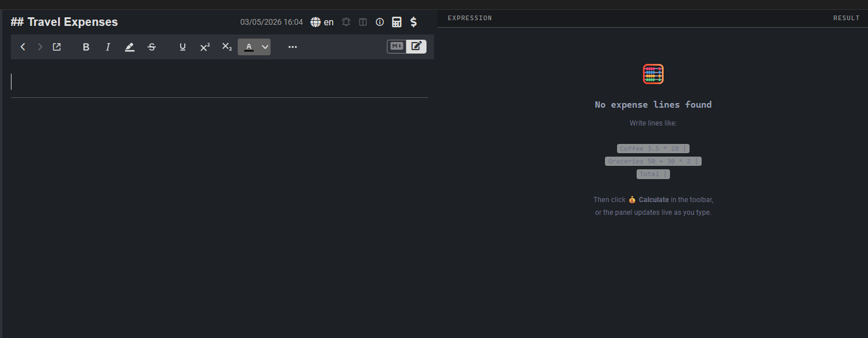
Task: Select the 'en' language label
Action: [329, 22]
